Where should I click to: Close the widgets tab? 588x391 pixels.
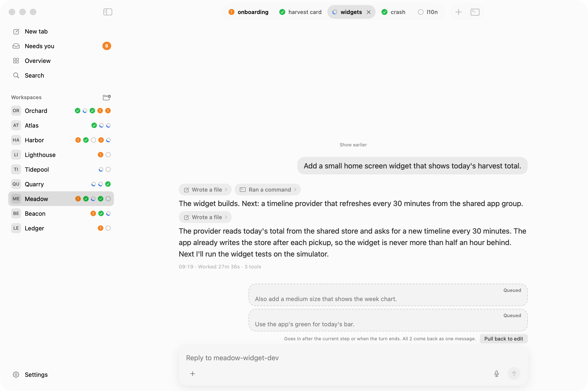click(368, 12)
